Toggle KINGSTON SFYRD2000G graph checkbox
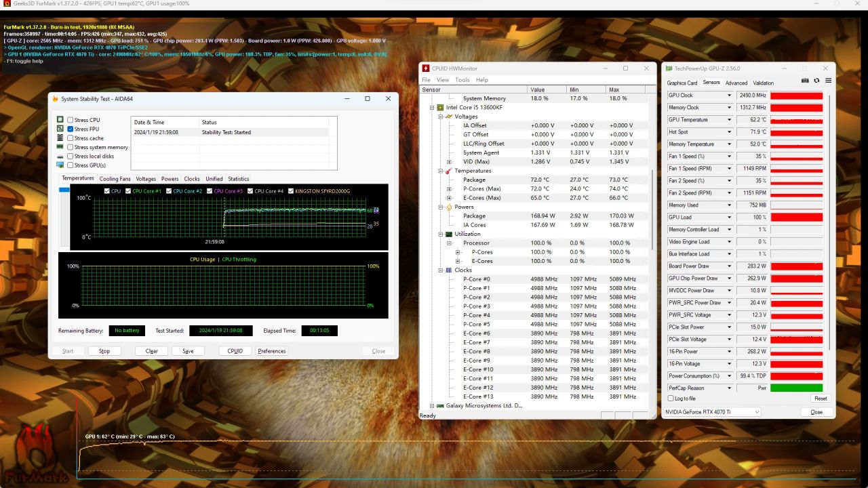The width and height of the screenshot is (868, 488). tap(291, 191)
